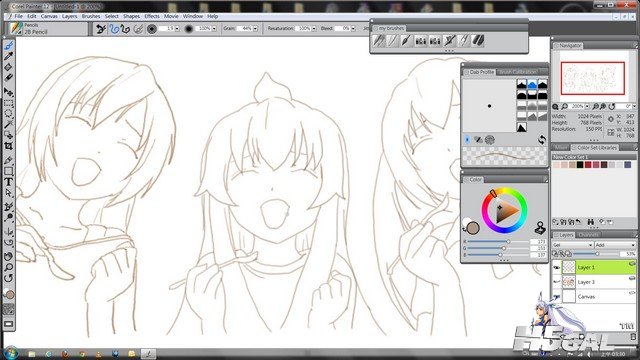Toggle the leftmost dab preview mode icon
This screenshot has width=640, height=360.
(x=467, y=140)
